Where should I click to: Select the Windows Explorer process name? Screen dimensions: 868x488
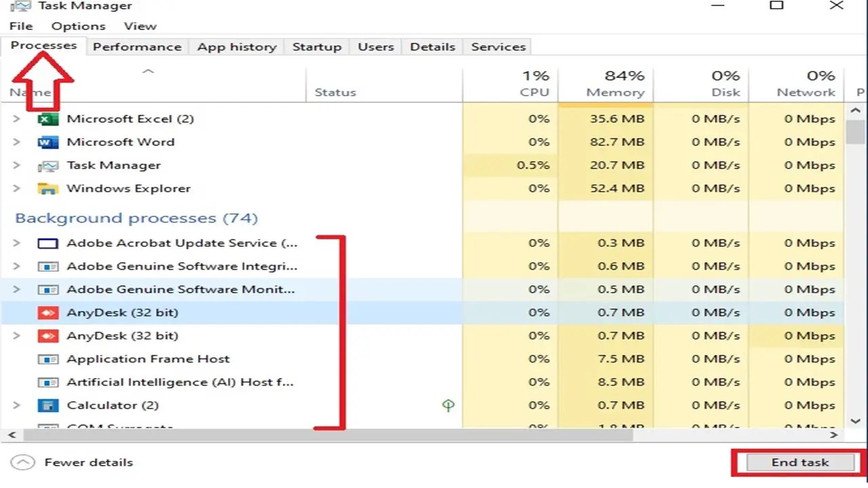coord(129,188)
